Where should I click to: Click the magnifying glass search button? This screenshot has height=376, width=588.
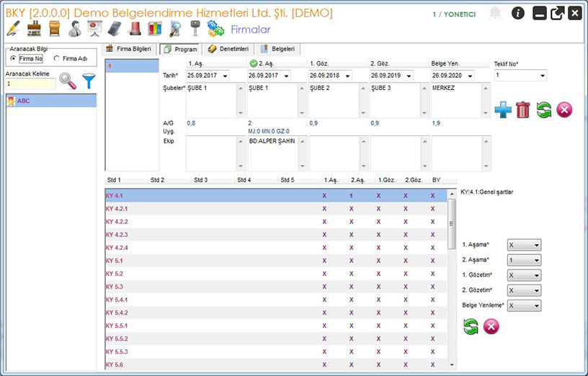coord(68,81)
